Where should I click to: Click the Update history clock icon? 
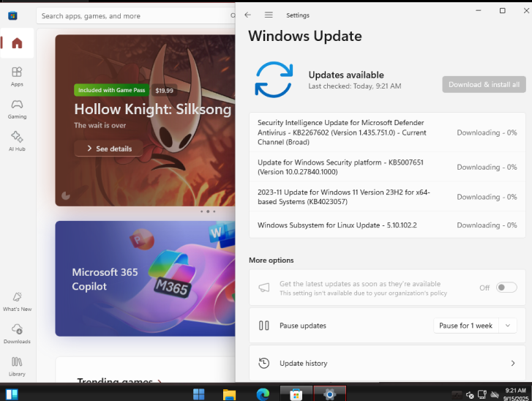click(x=264, y=364)
